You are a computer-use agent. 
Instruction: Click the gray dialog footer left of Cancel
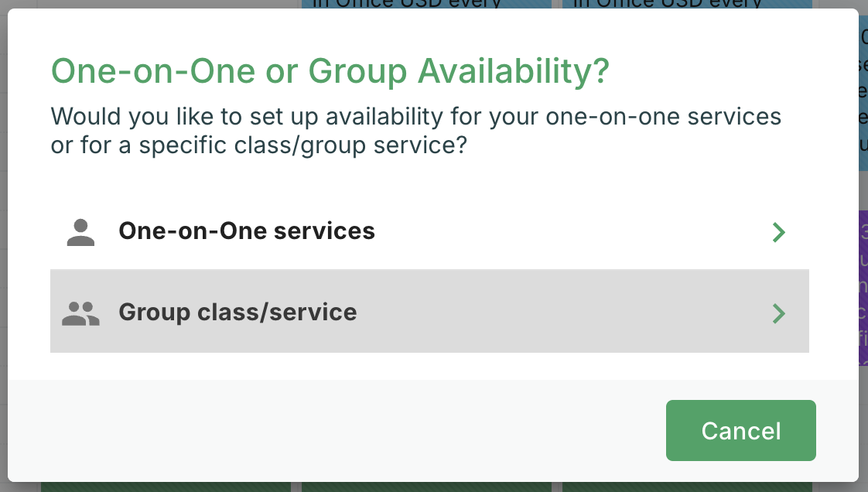point(333,430)
